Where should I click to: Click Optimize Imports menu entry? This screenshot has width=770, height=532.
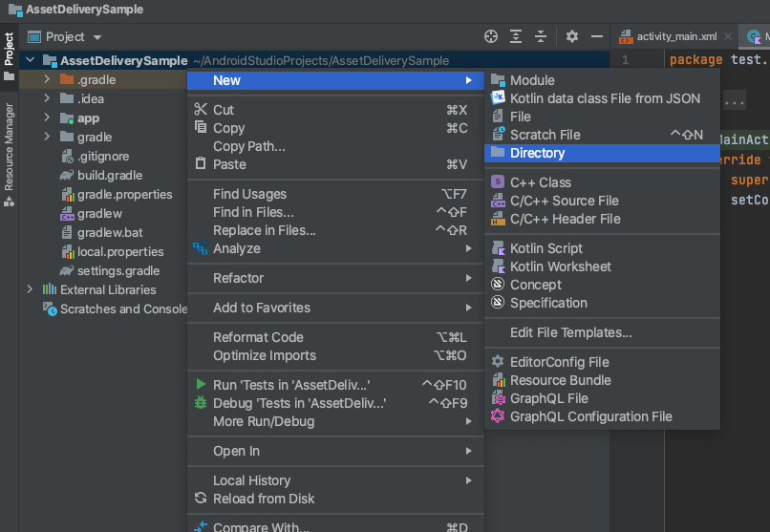tap(335, 355)
